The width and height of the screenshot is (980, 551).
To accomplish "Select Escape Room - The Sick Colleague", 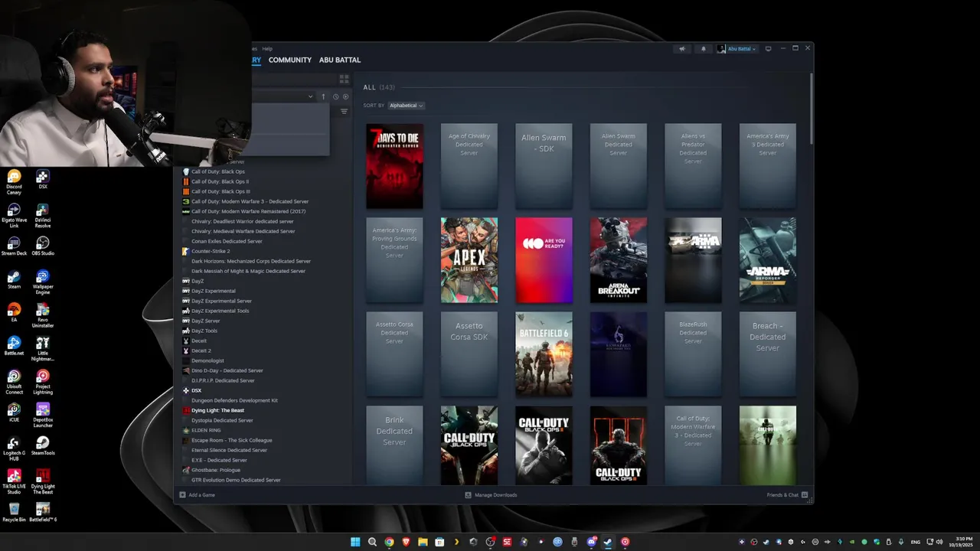I will (x=231, y=440).
